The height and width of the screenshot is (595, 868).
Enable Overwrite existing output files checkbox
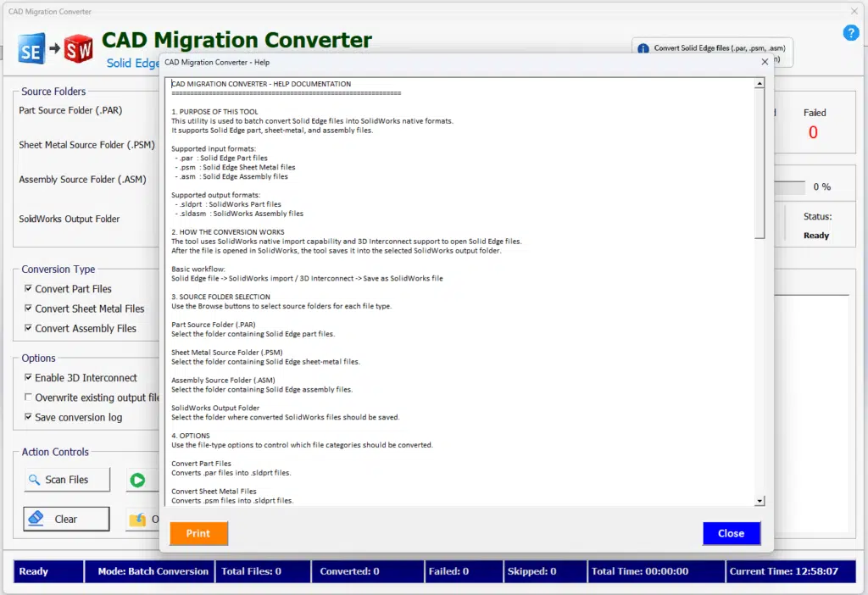tap(28, 398)
